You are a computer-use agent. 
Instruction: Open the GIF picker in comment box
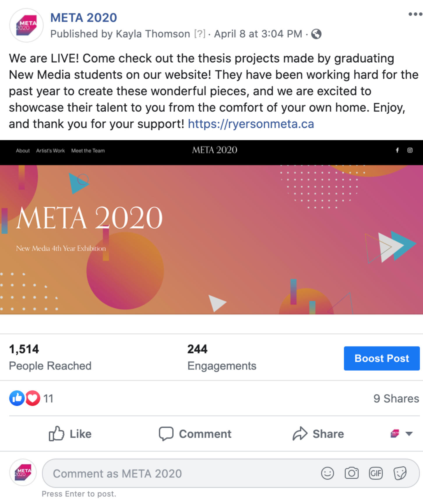(376, 473)
